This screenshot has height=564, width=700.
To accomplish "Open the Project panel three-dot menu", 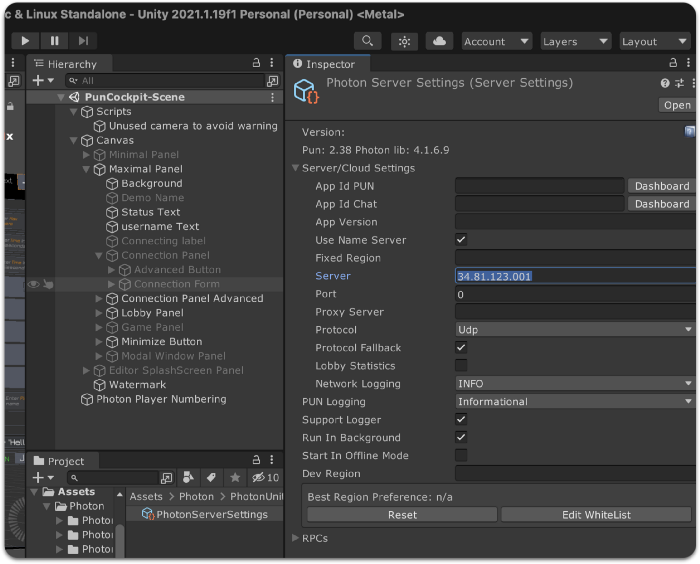I will pyautogui.click(x=272, y=460).
